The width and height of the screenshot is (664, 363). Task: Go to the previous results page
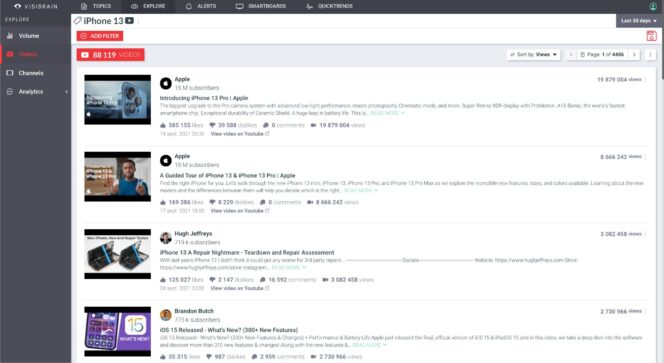tap(571, 55)
